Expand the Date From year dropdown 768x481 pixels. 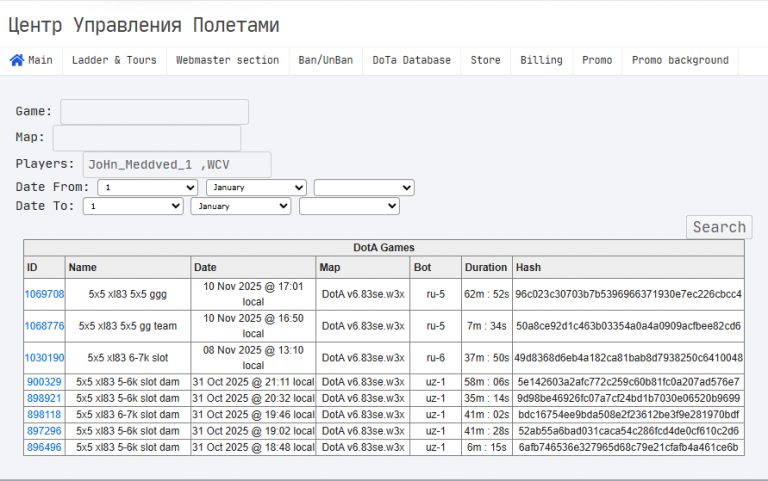tap(364, 188)
